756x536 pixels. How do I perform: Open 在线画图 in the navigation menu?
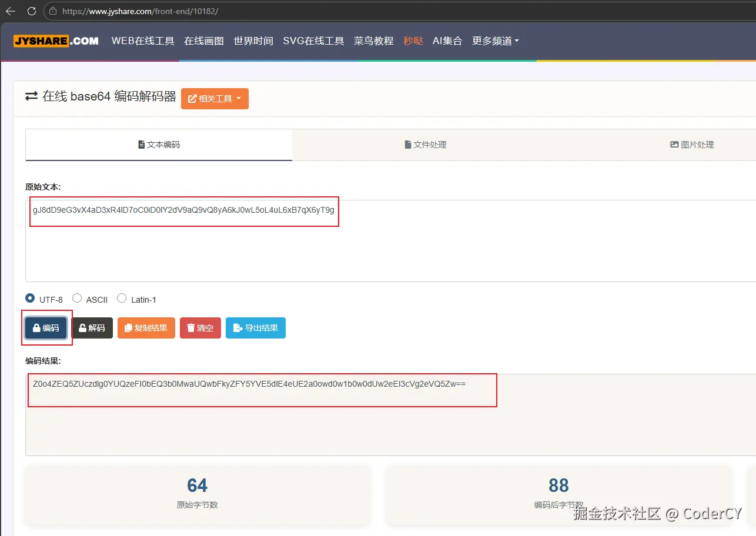pyautogui.click(x=204, y=41)
